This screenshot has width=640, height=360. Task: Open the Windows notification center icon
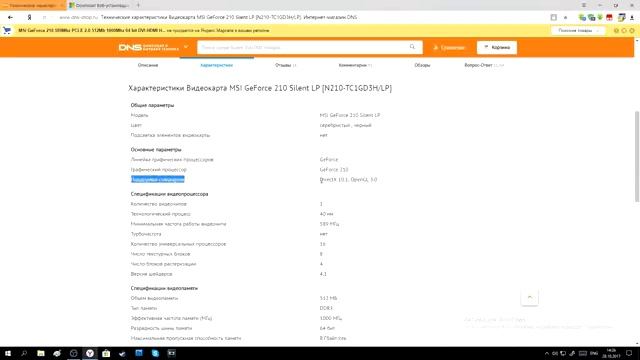tap(629, 353)
